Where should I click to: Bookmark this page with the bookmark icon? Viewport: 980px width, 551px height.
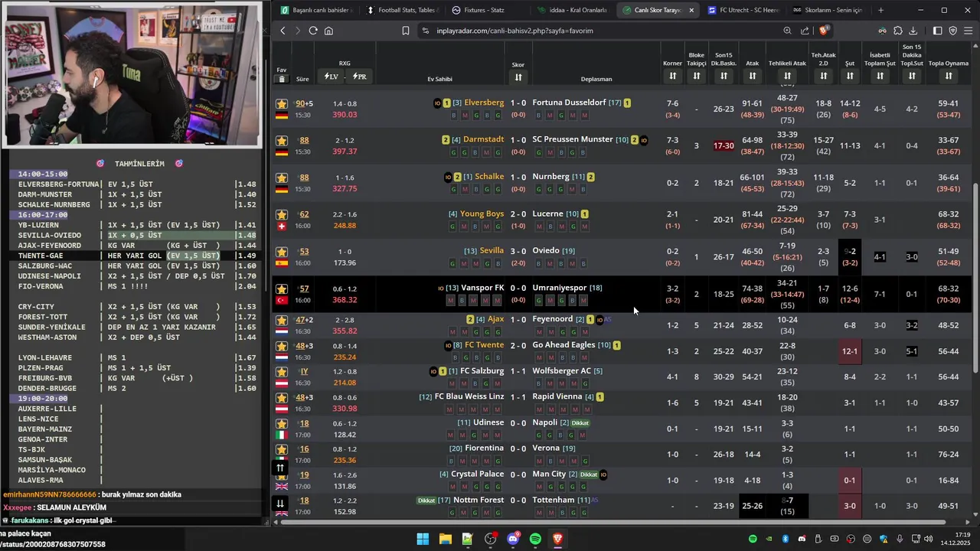click(406, 31)
